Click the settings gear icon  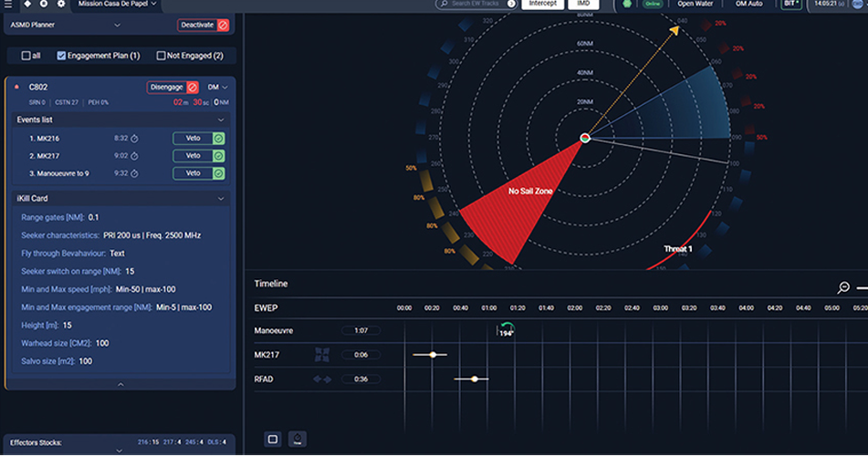click(61, 5)
